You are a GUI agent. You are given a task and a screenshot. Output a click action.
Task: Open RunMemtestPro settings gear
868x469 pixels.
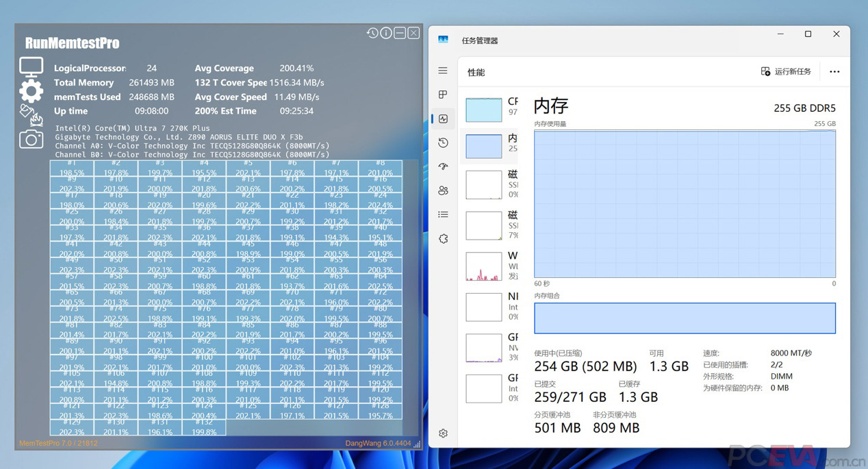click(x=31, y=90)
